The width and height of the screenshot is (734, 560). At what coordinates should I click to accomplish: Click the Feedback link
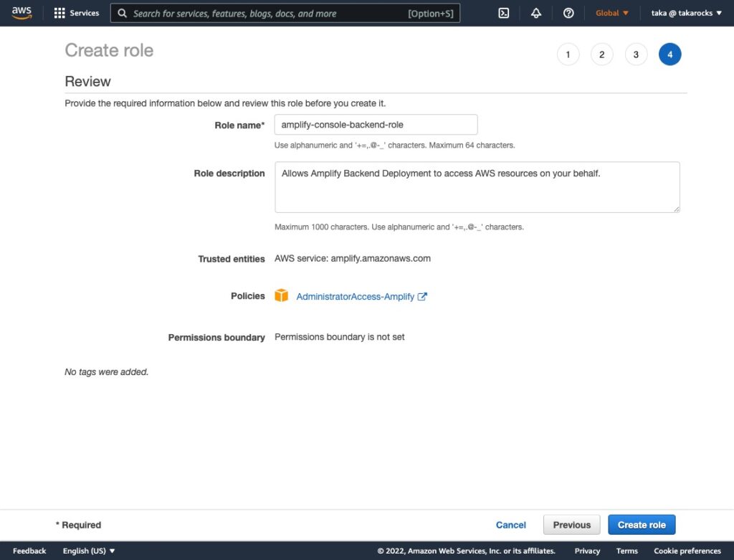coord(29,551)
